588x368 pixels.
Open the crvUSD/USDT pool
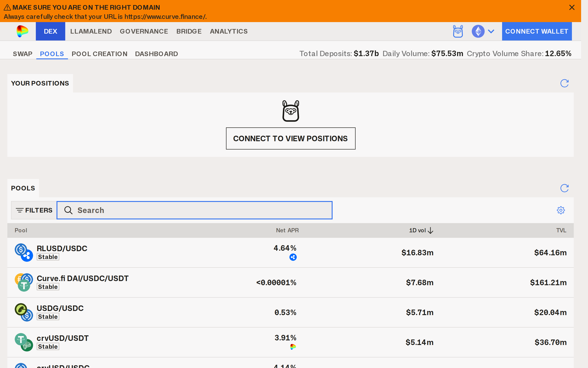click(63, 338)
